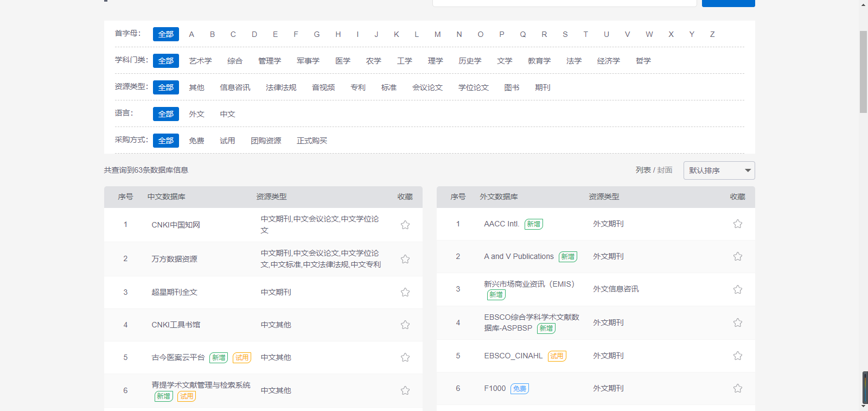Open the 古今医案云平台 database link
Screen dimensions: 868x411
pyautogui.click(x=178, y=357)
